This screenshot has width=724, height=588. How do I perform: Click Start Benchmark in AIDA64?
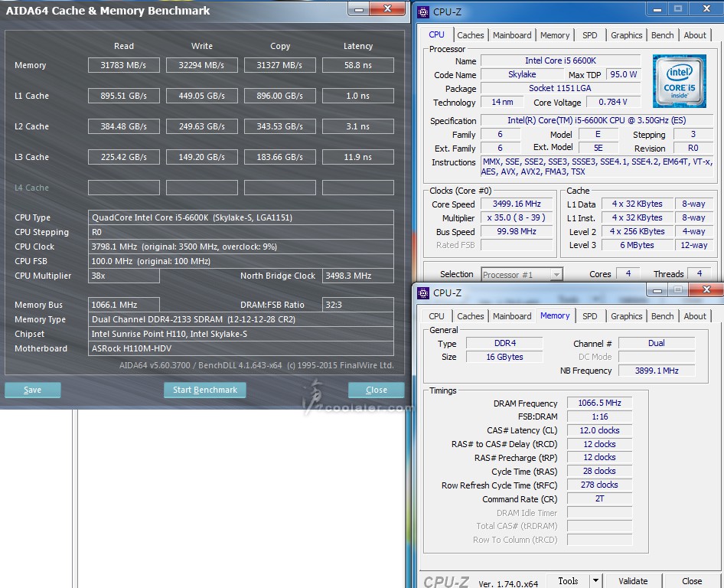(205, 390)
